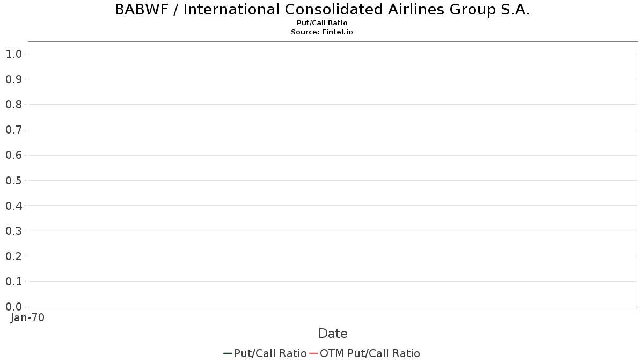Open the Source: Fintel.io text

(x=322, y=32)
